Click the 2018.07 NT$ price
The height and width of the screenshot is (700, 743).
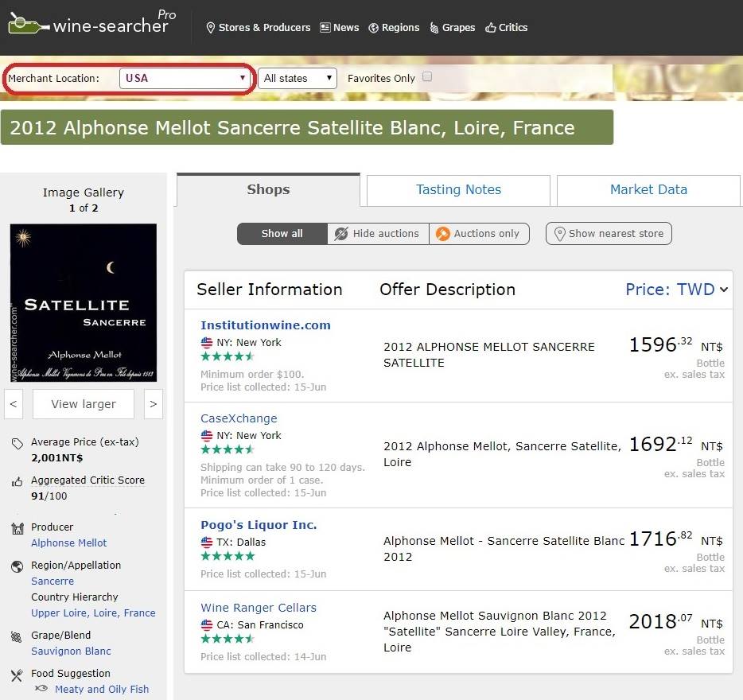tap(676, 622)
